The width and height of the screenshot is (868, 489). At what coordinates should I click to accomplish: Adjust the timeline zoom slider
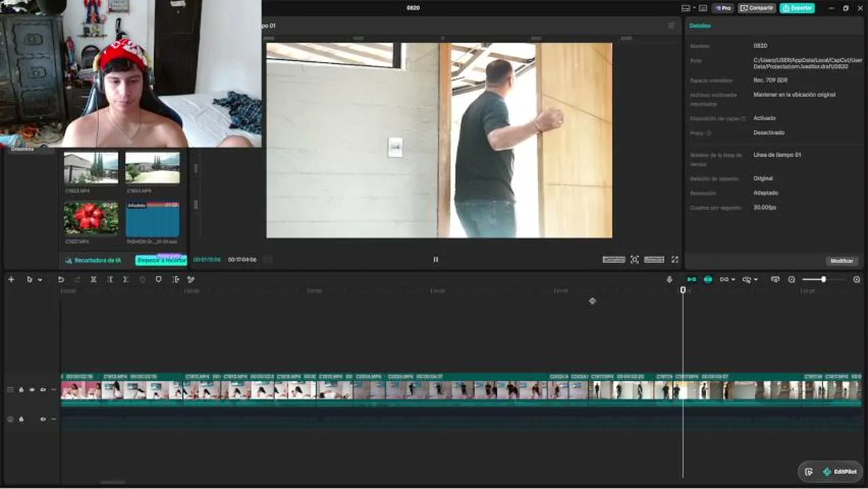coord(823,279)
